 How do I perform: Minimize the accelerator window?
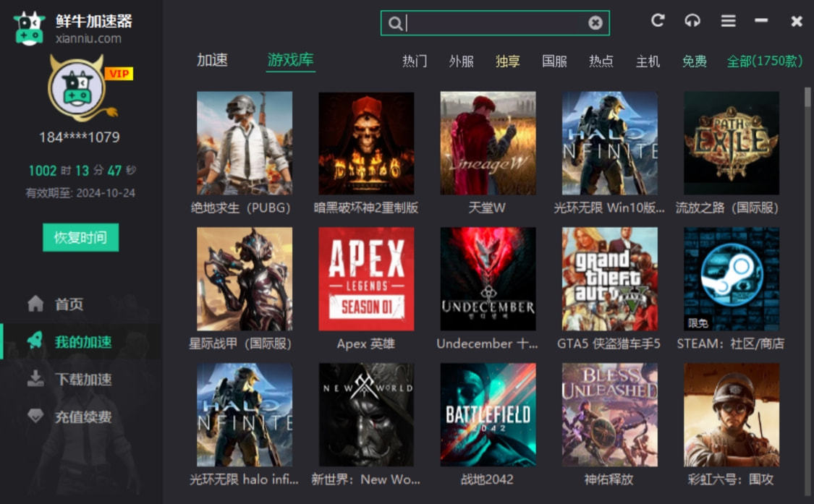pyautogui.click(x=761, y=20)
